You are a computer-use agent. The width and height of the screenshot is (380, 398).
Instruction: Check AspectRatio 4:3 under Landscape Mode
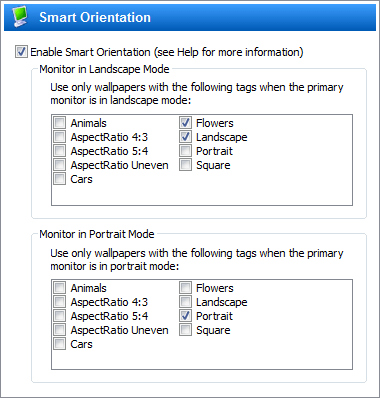tap(60, 137)
